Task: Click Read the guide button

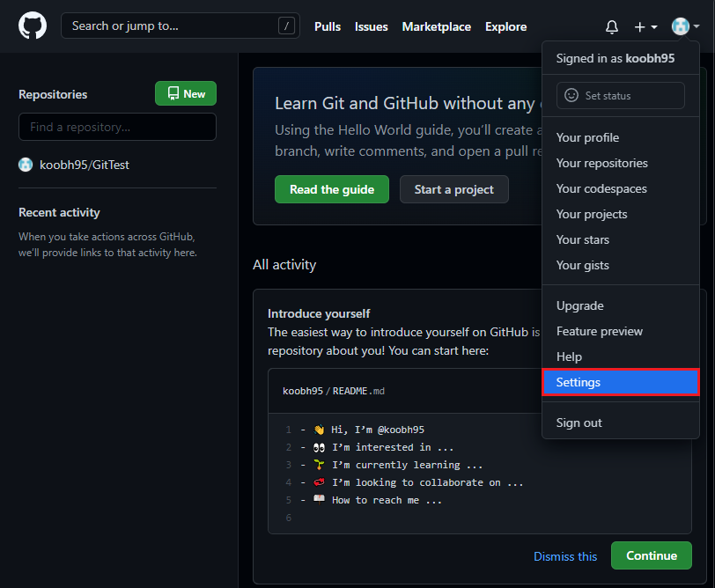Action: [331, 189]
